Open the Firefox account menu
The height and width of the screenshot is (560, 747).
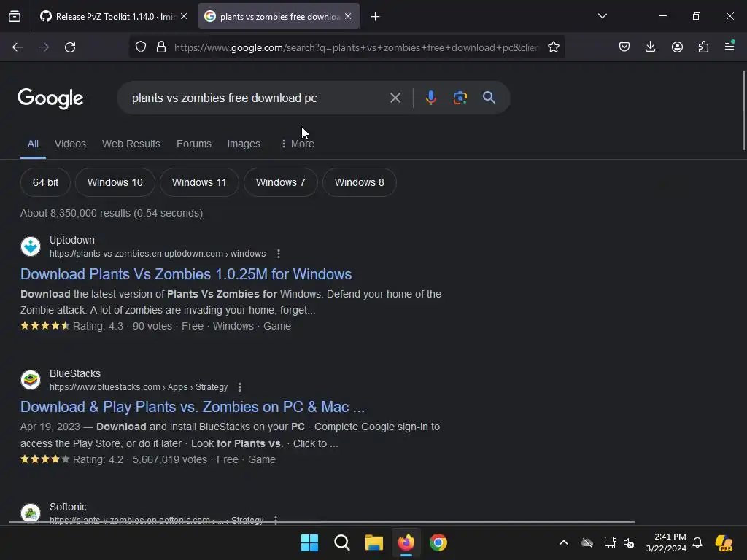pyautogui.click(x=677, y=47)
